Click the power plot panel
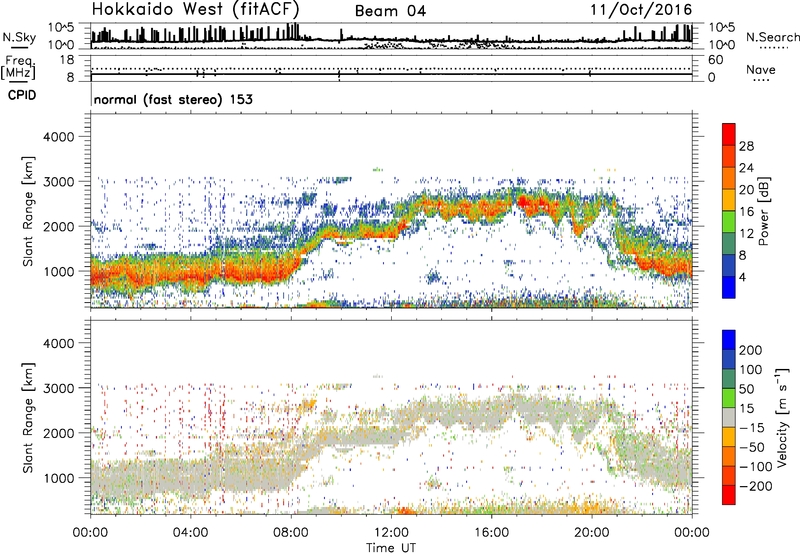 pyautogui.click(x=391, y=211)
